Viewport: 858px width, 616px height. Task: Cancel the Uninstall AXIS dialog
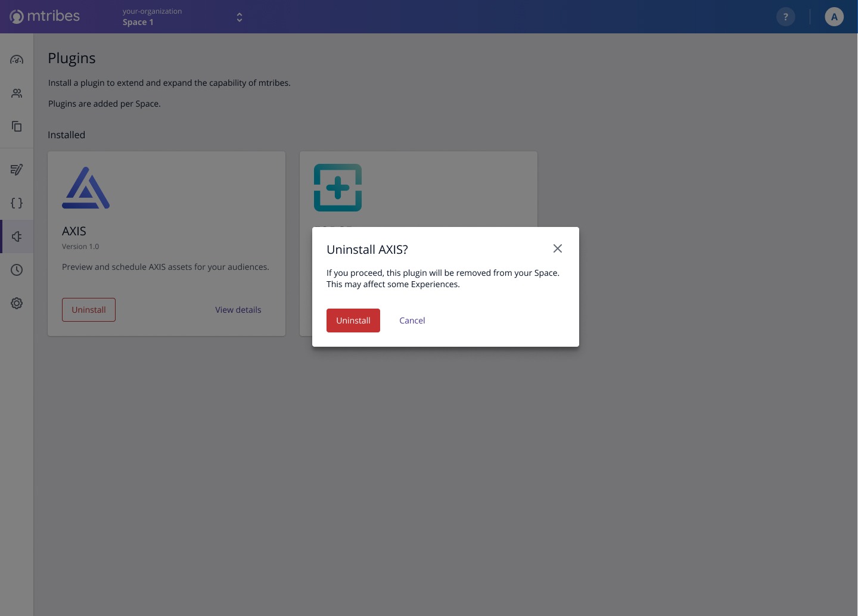click(x=412, y=321)
